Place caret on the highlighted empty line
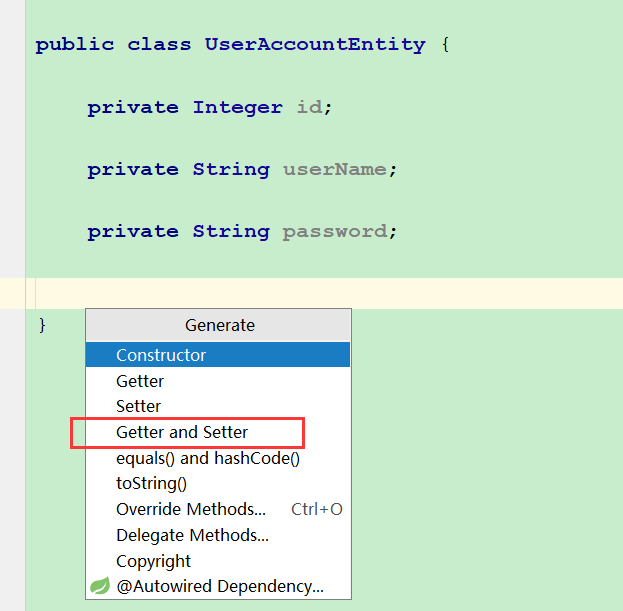 pos(324,293)
